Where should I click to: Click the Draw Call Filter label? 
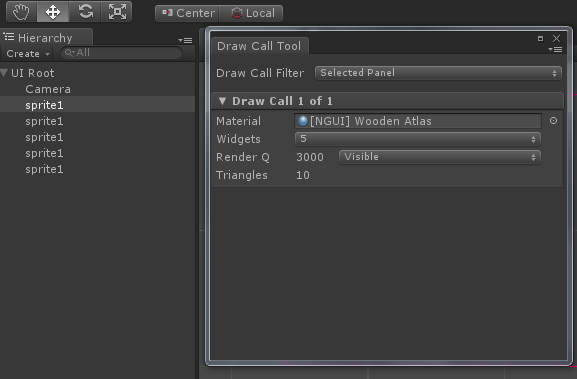pyautogui.click(x=260, y=73)
